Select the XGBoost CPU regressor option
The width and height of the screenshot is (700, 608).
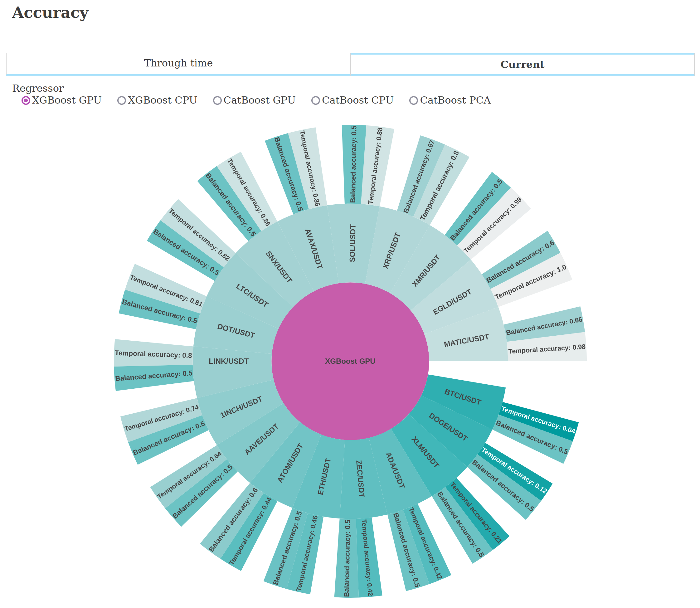[x=121, y=100]
